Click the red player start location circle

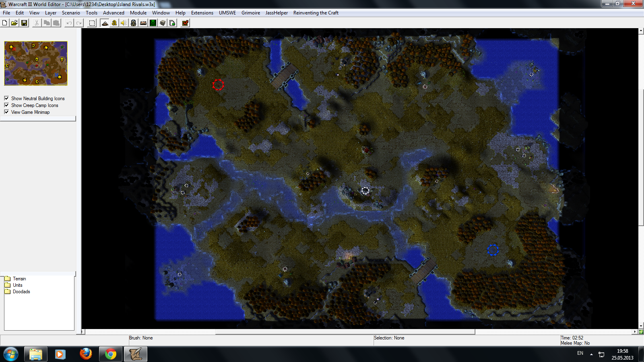coord(218,84)
